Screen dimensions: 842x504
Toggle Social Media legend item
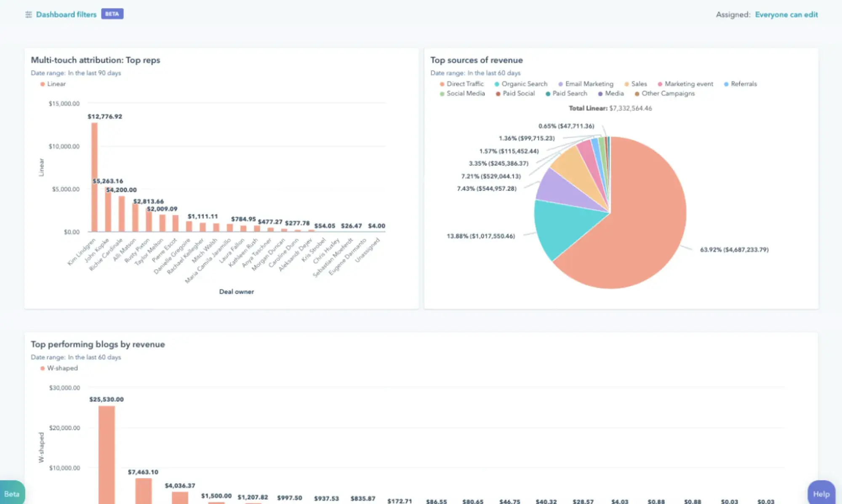tap(462, 93)
